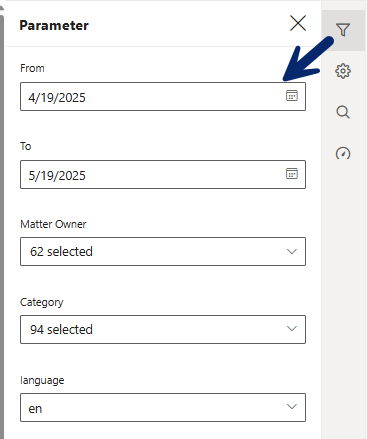Select the '94 selected' Category box
The image size is (367, 439).
pyautogui.click(x=163, y=329)
